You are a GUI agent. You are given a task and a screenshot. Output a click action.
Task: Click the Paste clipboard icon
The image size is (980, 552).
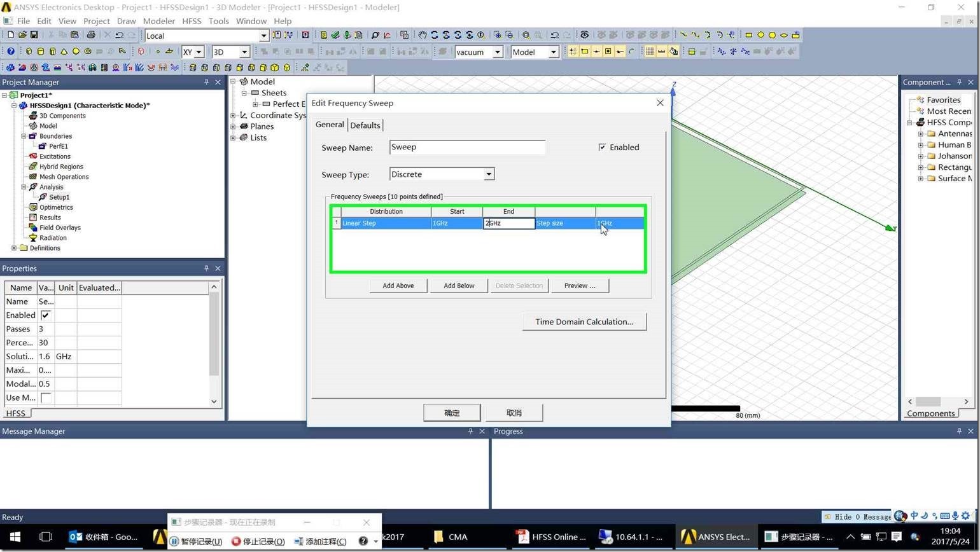pos(74,35)
